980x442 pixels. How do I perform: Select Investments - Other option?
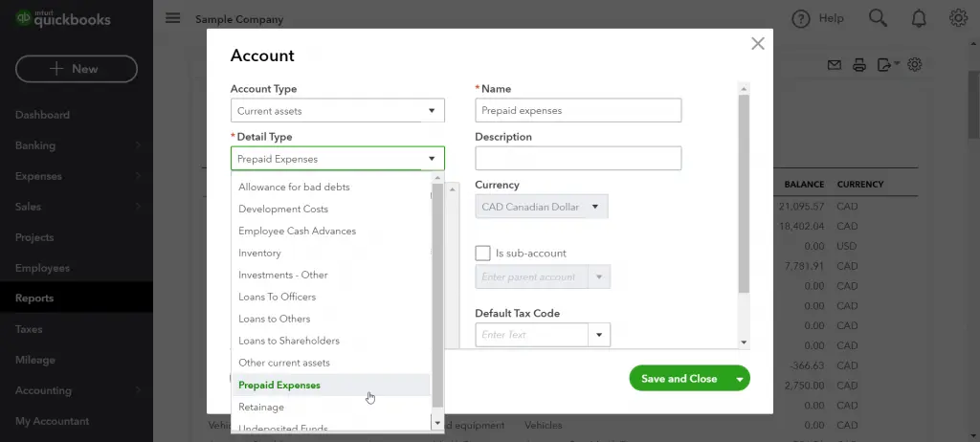(x=330, y=276)
